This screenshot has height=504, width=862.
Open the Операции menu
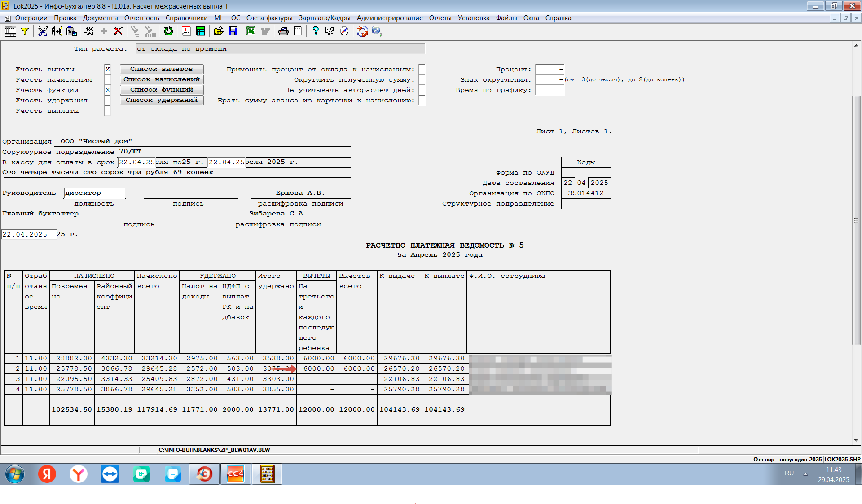coord(31,18)
